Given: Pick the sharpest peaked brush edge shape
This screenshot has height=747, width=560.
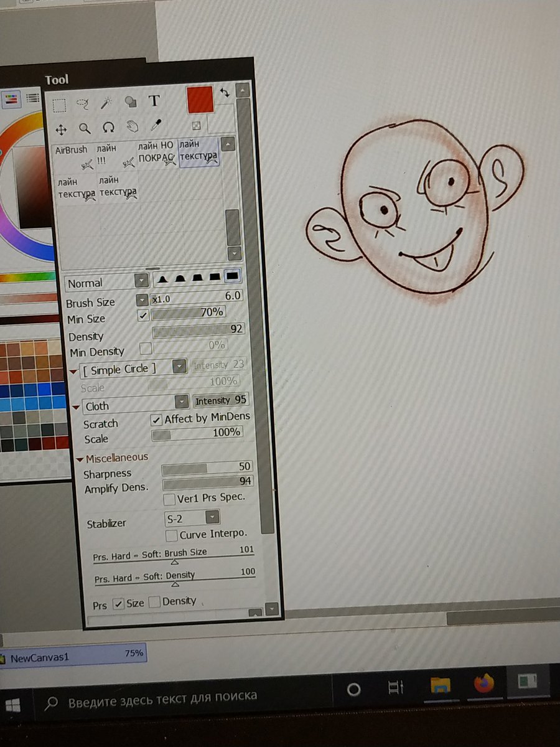Looking at the screenshot, I should point(162,278).
